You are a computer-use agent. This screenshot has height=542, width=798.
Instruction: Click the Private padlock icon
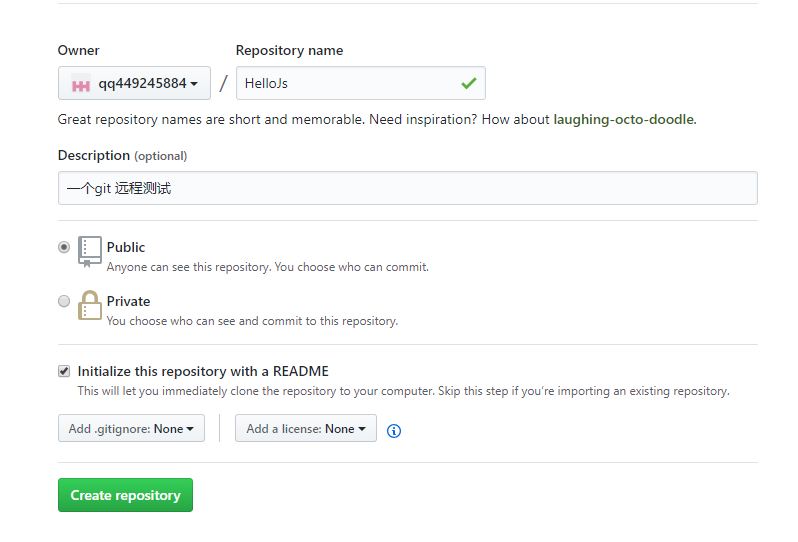point(90,306)
